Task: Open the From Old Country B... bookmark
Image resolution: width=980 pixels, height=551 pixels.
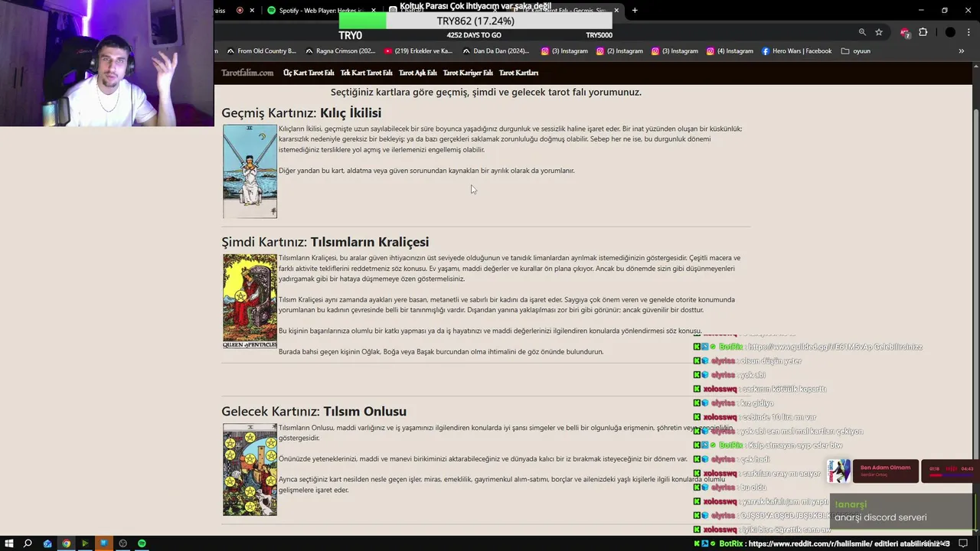Action: (260, 51)
